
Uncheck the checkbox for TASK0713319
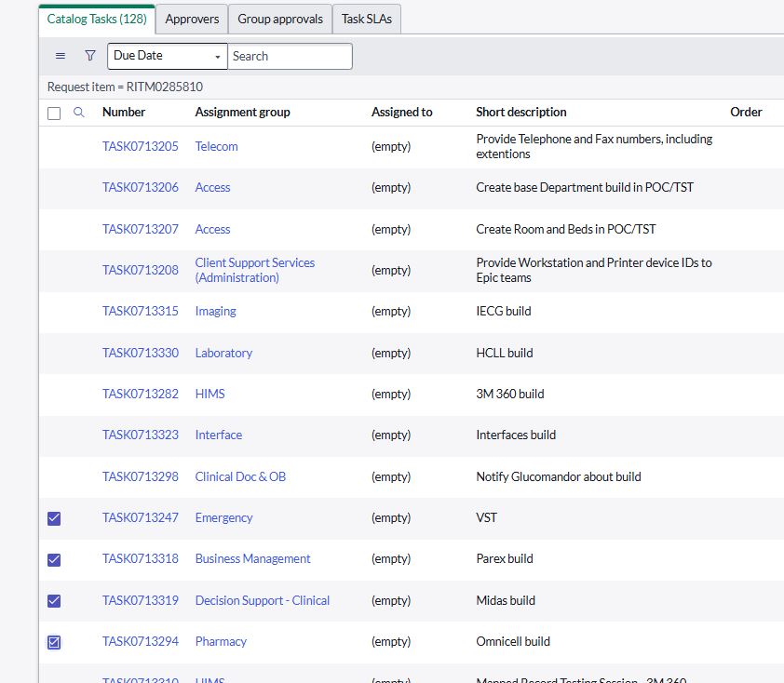point(54,600)
